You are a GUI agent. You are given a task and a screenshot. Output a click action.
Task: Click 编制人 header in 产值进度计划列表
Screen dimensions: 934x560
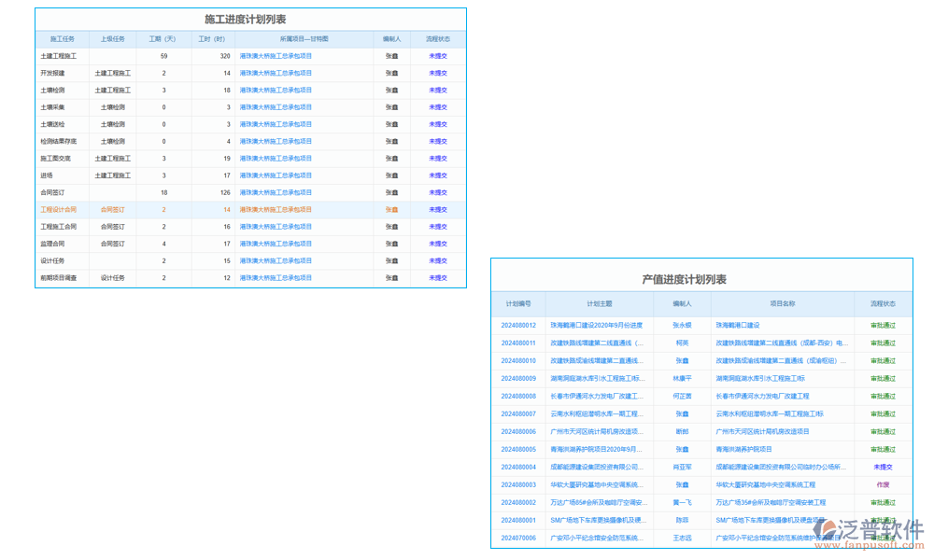(x=682, y=304)
